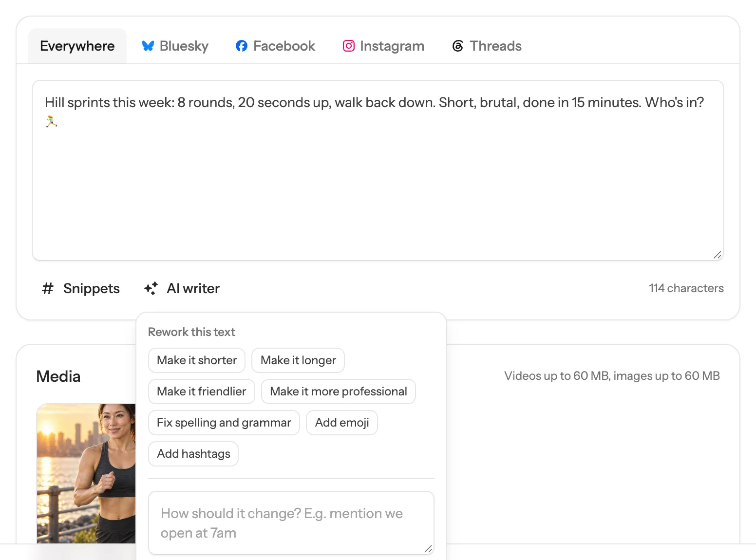Click the AI writer sparkle icon
756x560 pixels.
[x=151, y=288]
